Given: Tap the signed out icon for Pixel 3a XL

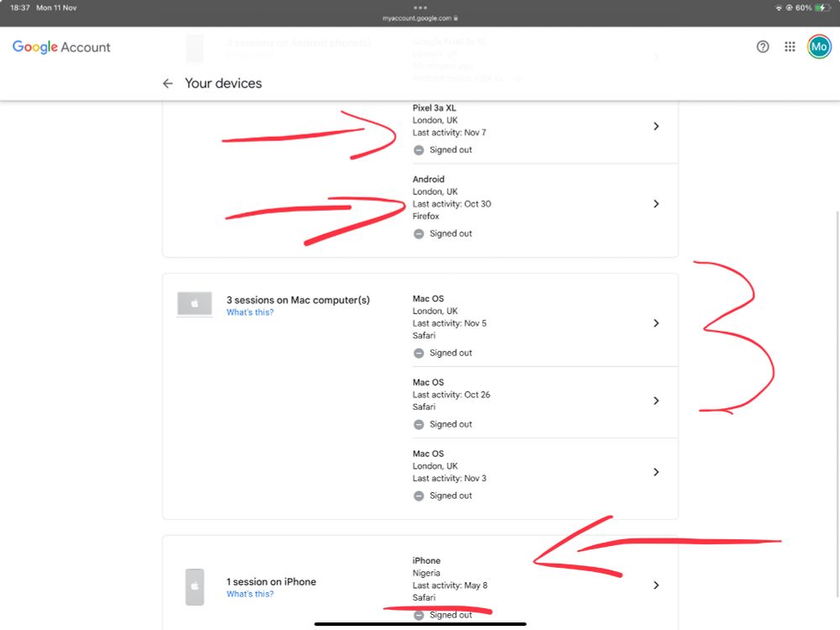Looking at the screenshot, I should click(x=419, y=150).
